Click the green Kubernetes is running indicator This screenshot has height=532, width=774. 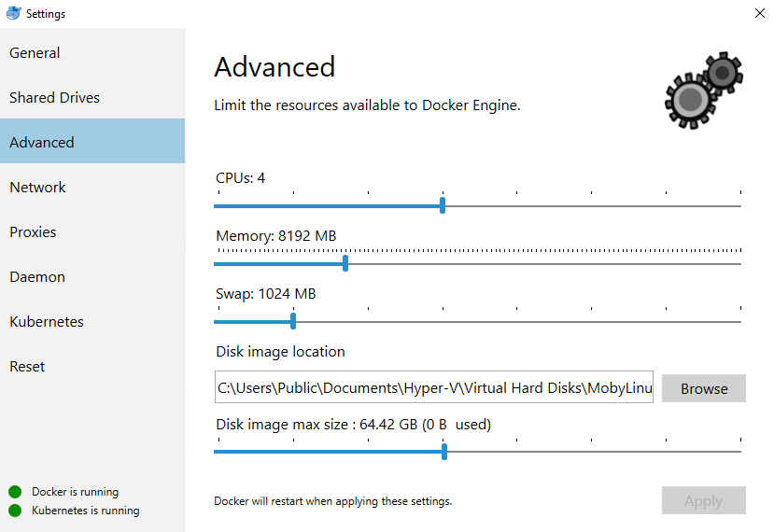[x=15, y=511]
